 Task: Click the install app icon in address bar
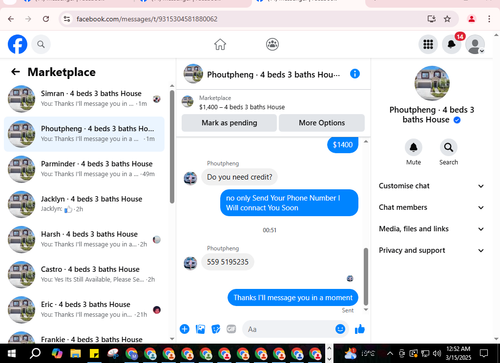pyautogui.click(x=431, y=19)
